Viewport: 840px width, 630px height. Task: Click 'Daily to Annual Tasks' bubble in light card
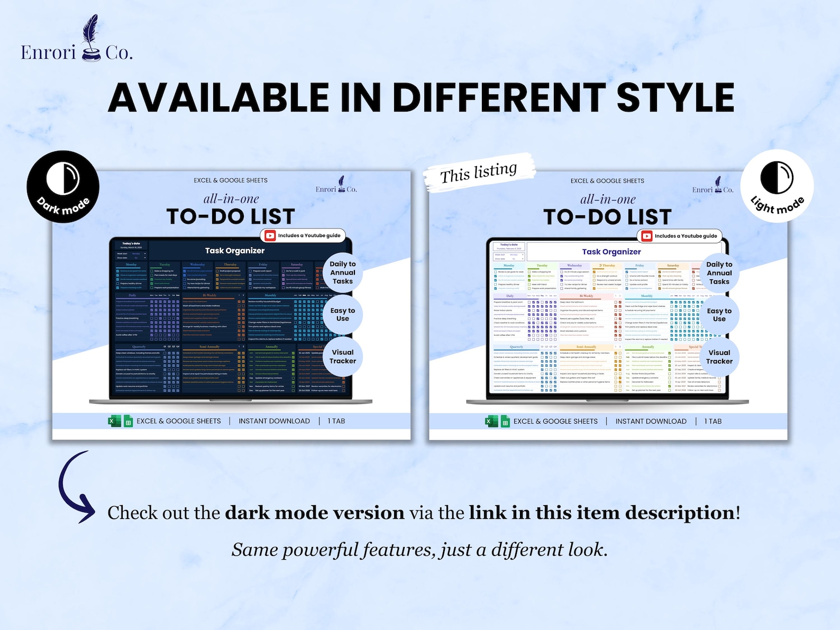point(719,273)
